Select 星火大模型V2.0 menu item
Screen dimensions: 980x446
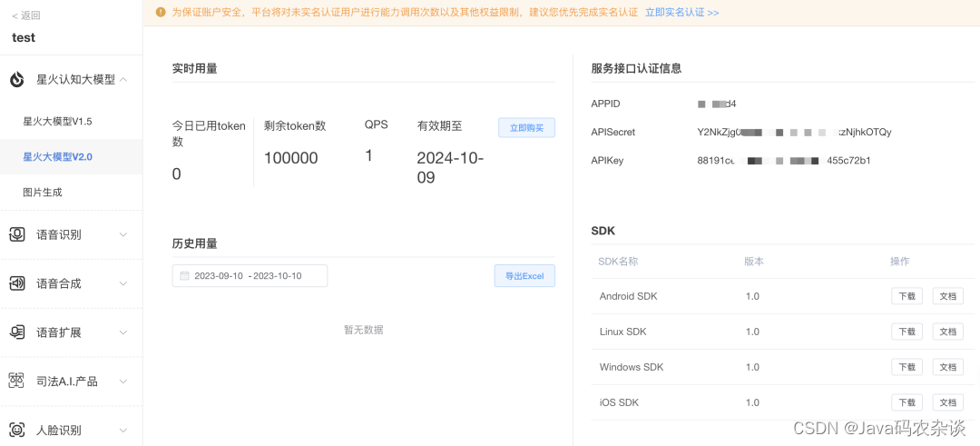57,156
